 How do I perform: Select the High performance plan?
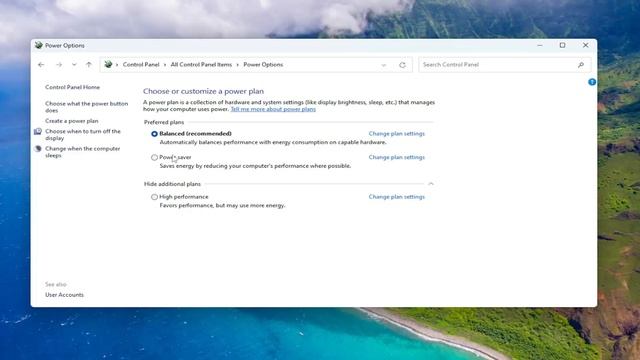coord(154,197)
